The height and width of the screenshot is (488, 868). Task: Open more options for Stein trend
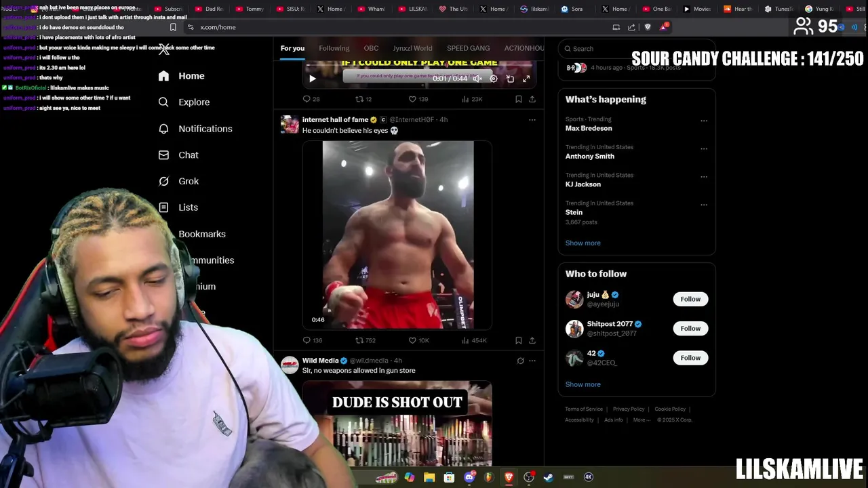click(704, 205)
